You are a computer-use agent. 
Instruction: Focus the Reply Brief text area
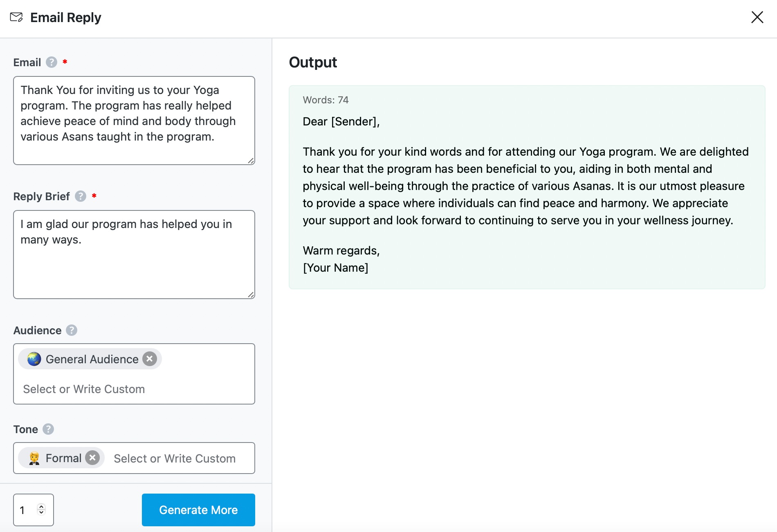134,255
